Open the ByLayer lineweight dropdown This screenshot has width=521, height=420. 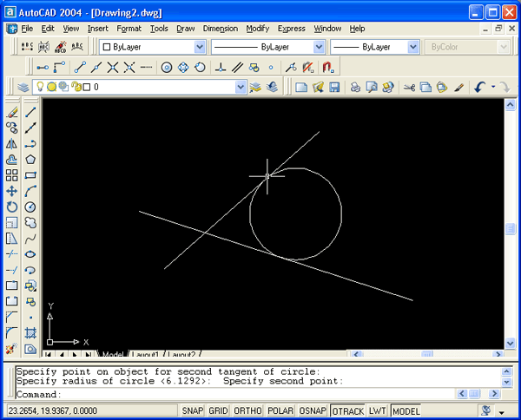tap(412, 47)
